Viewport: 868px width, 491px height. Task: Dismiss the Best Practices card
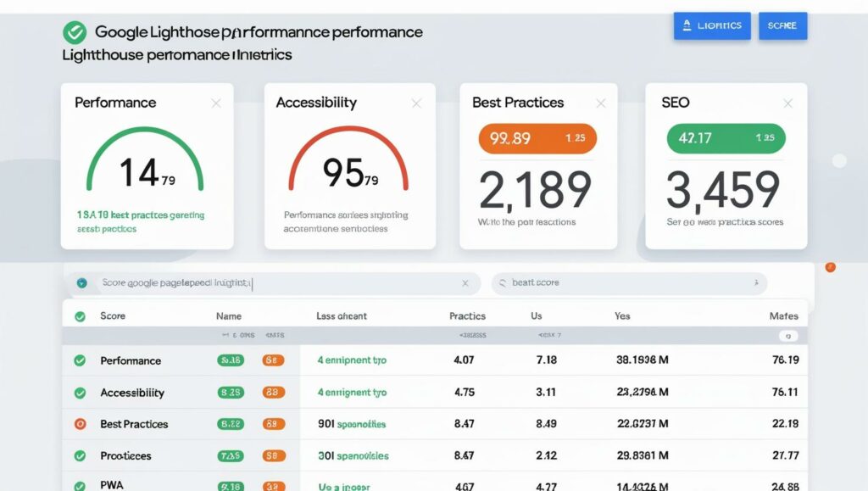point(601,103)
